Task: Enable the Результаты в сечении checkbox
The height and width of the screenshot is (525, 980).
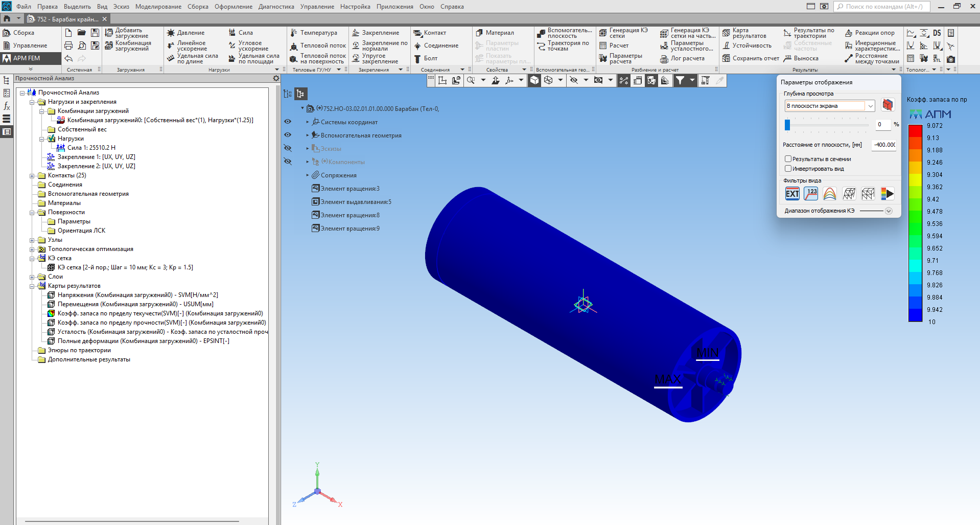Action: [788, 159]
